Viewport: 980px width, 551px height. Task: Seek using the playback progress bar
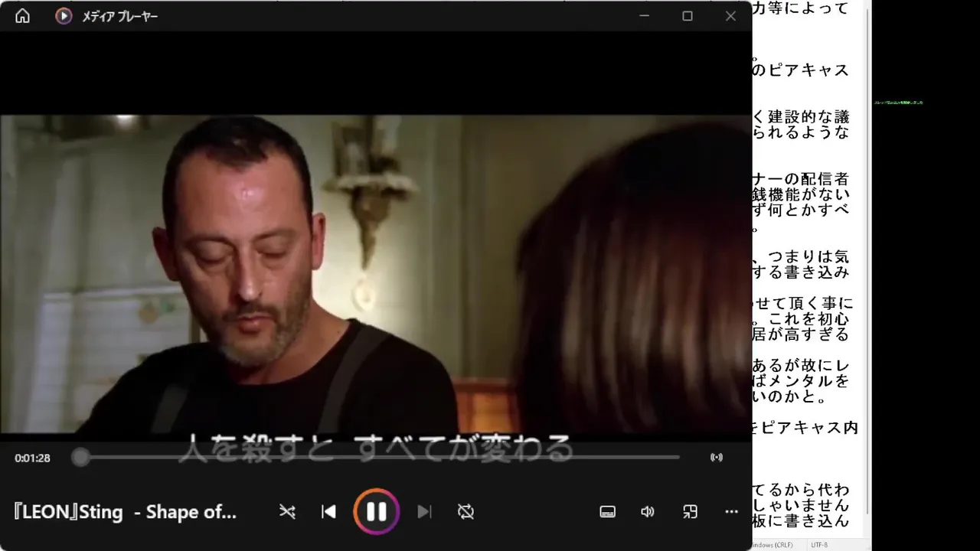pos(379,458)
